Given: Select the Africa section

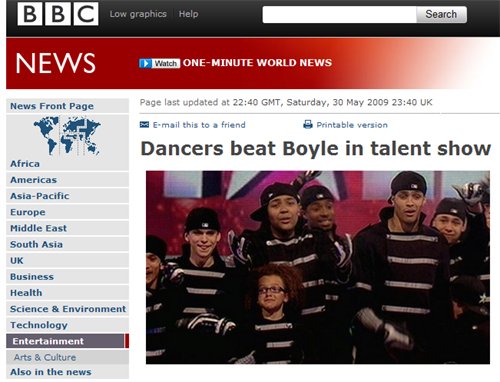Looking at the screenshot, I should coord(25,164).
